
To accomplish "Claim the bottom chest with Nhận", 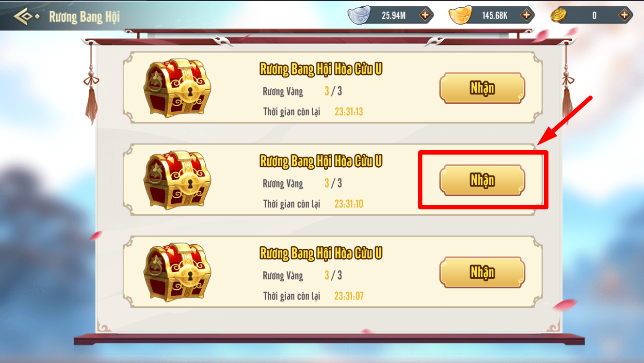I will (x=482, y=272).
